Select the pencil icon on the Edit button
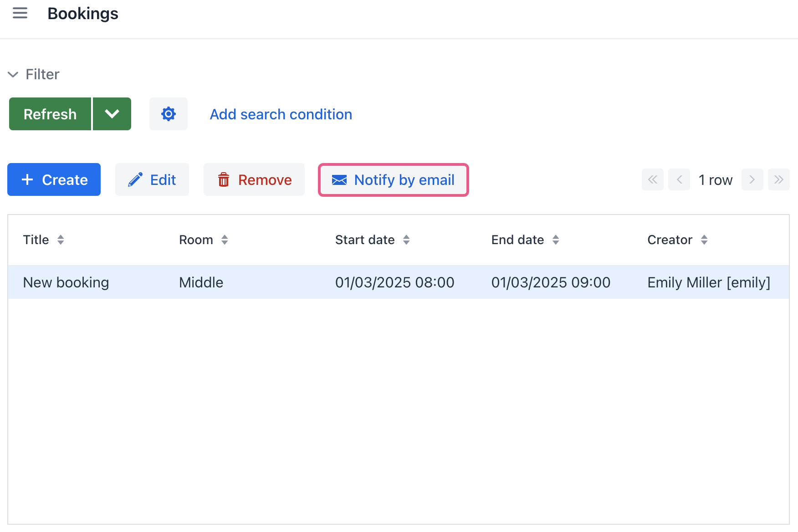 134,179
